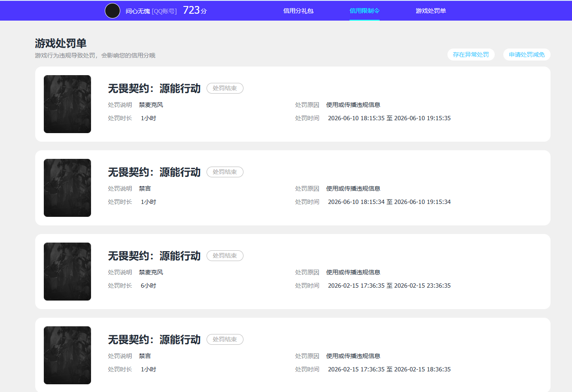Switch to the 信用限制令 tab
The width and height of the screenshot is (572, 392).
365,11
